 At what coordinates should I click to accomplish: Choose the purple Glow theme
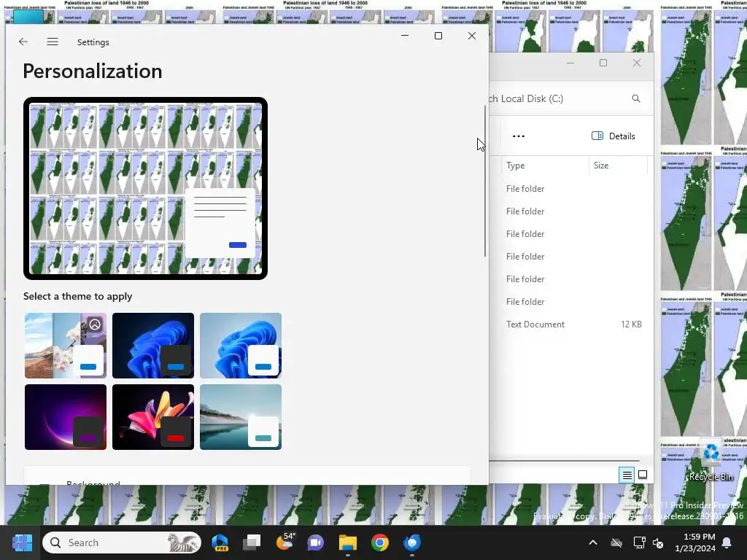[65, 416]
